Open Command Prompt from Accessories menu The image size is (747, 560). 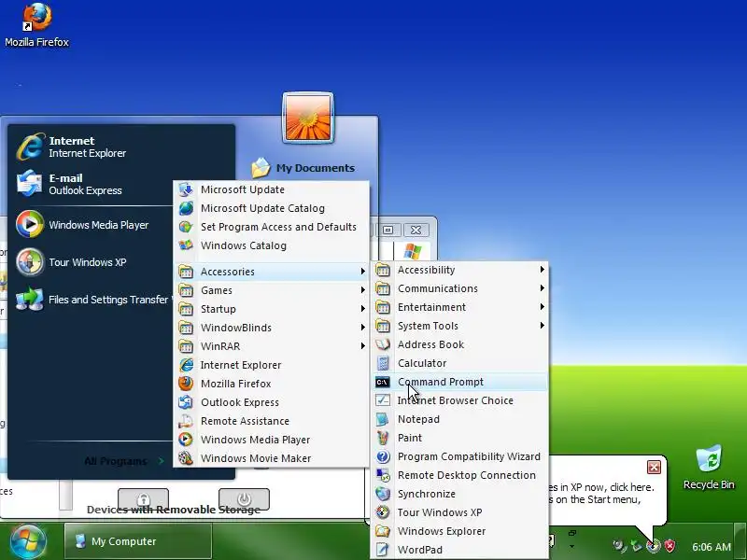[458, 382]
